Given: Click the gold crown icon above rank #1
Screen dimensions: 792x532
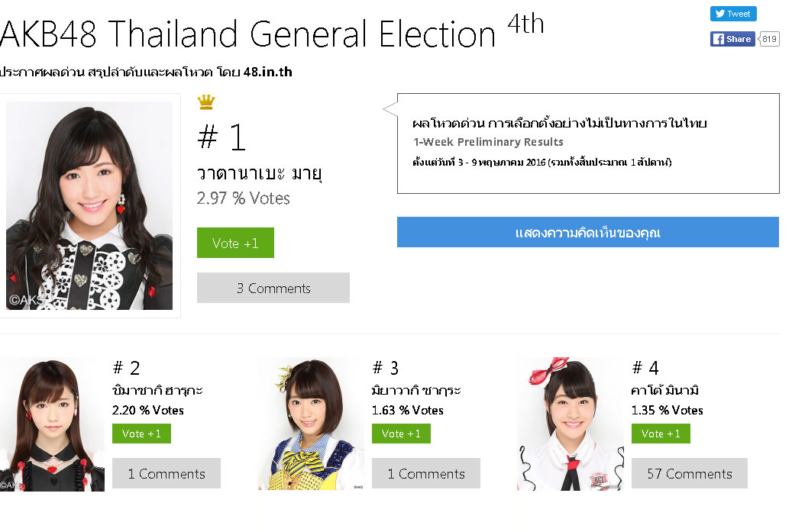Looking at the screenshot, I should [x=205, y=102].
